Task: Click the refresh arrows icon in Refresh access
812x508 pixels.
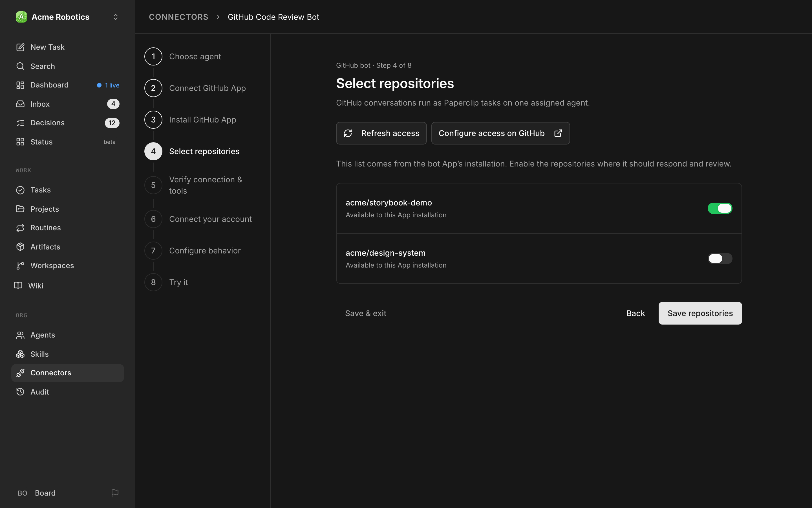Action: pyautogui.click(x=348, y=133)
